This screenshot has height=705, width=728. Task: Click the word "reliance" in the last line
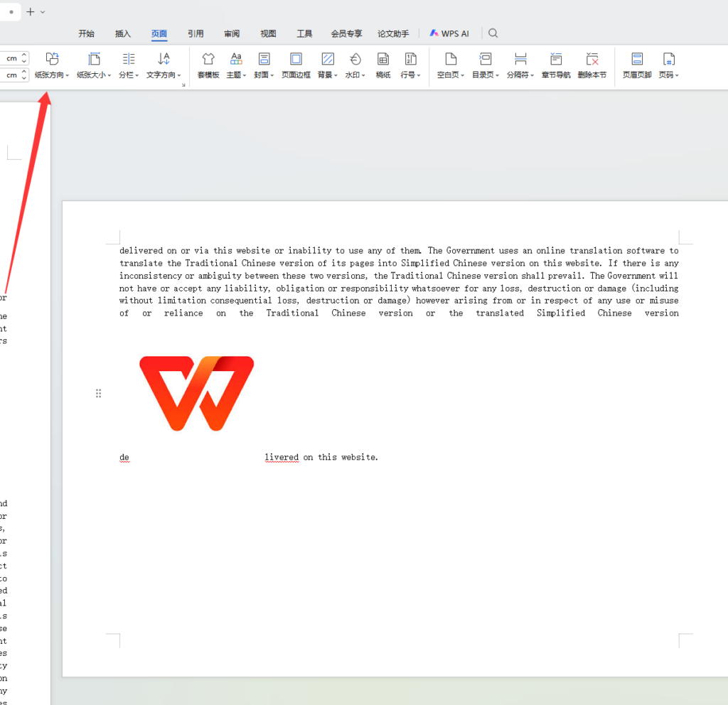183,313
